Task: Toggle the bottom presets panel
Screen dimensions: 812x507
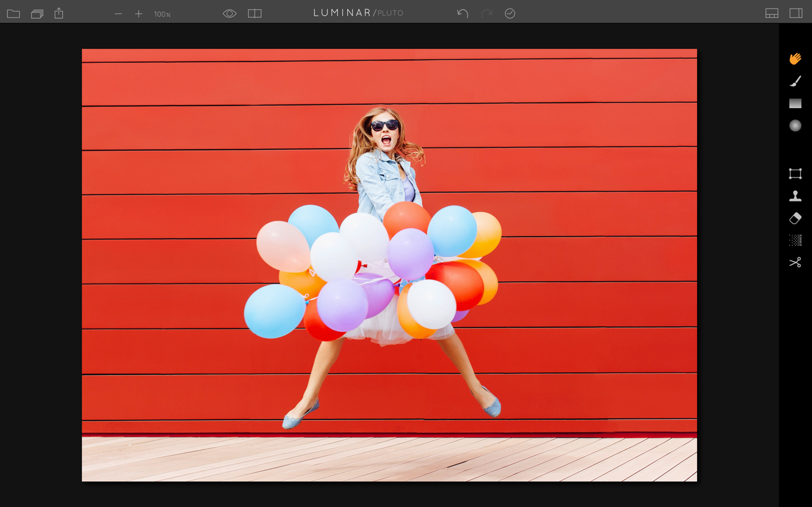Action: (x=772, y=14)
